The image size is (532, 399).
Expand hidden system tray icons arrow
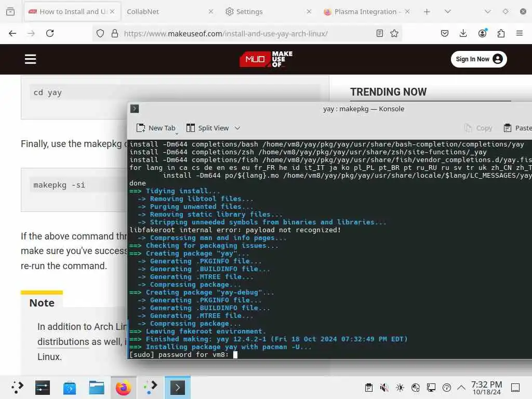coord(461,388)
